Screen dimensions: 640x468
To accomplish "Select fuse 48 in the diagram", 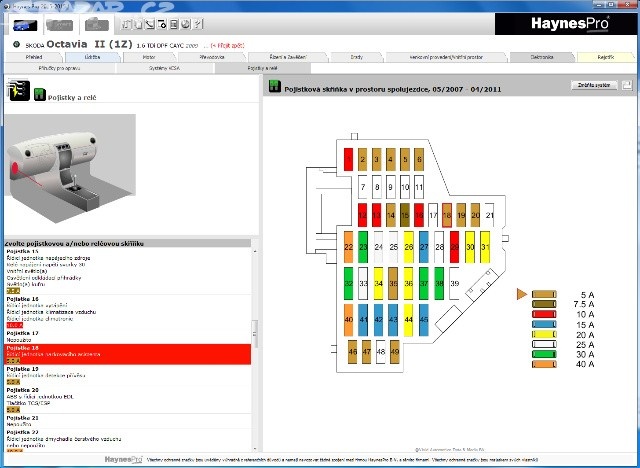I will 381,352.
